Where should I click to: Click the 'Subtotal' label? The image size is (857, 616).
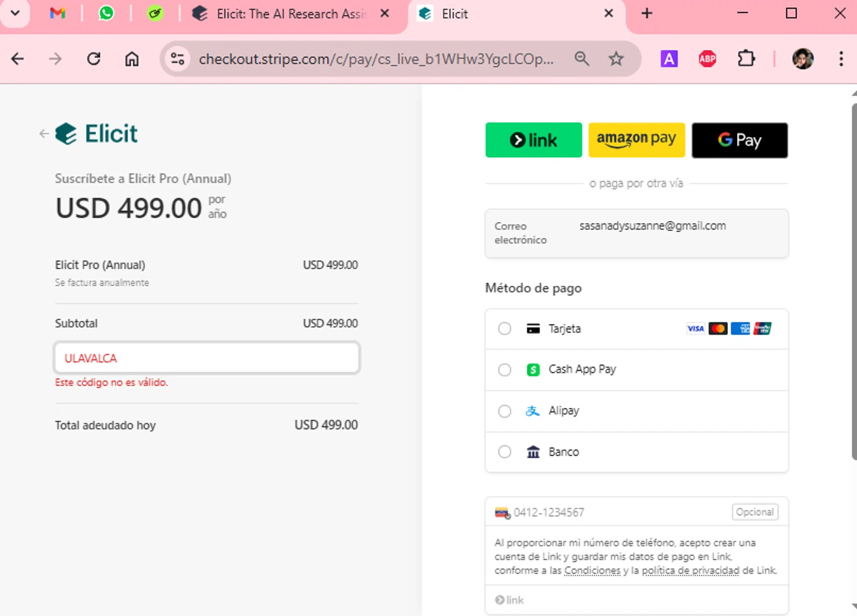76,323
